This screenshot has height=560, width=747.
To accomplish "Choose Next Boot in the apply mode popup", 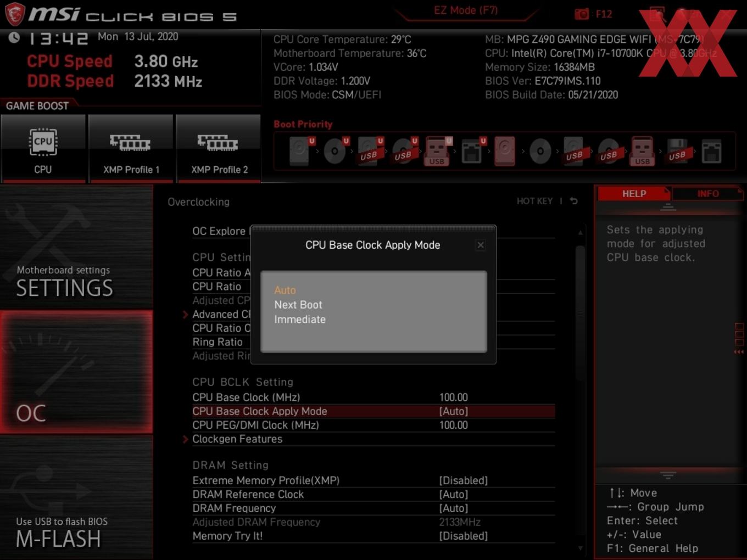I will coord(298,305).
